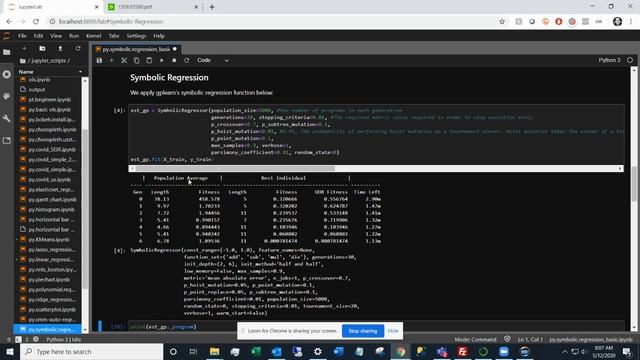Screen dimensions: 640x360
Task: Open the File menu
Action: click(x=22, y=36)
